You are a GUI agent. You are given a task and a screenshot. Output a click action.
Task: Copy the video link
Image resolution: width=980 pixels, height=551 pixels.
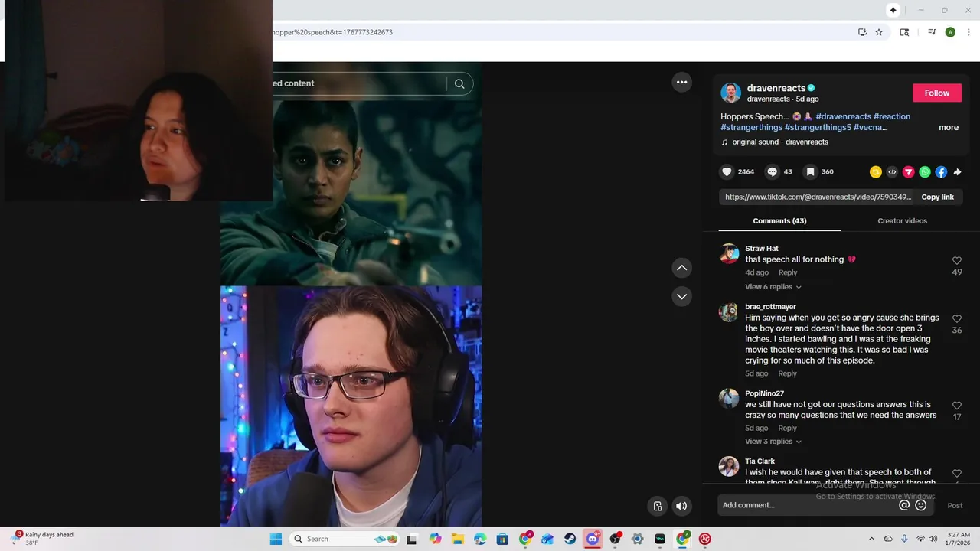pos(937,197)
